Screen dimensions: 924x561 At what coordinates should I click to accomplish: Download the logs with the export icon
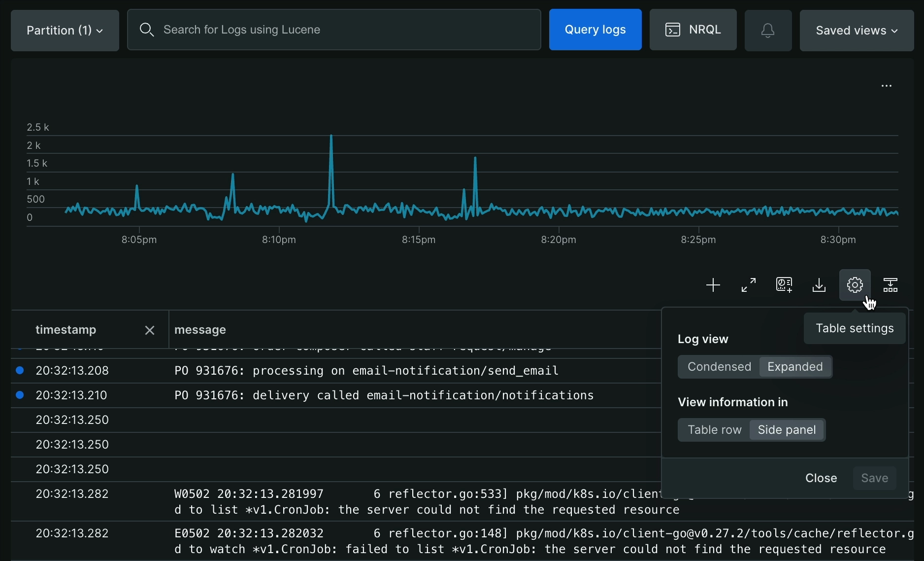click(x=819, y=285)
